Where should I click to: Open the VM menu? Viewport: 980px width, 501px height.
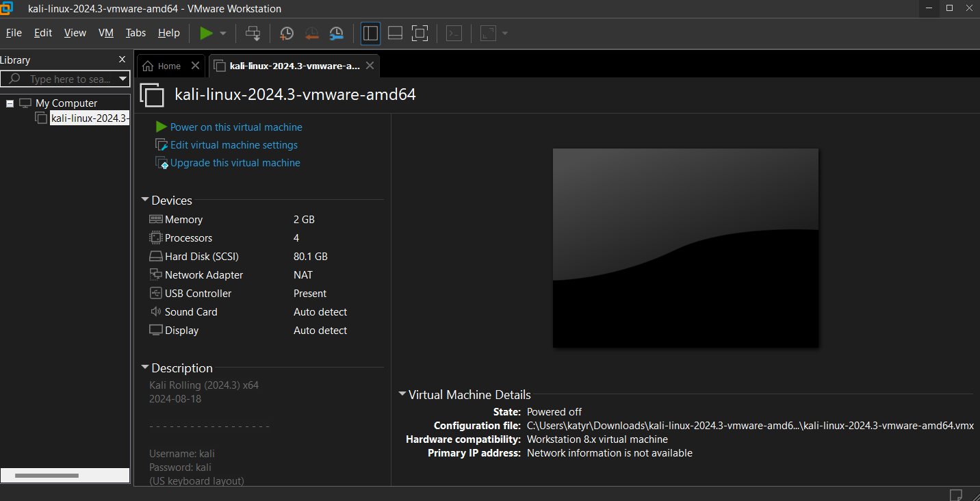[105, 32]
